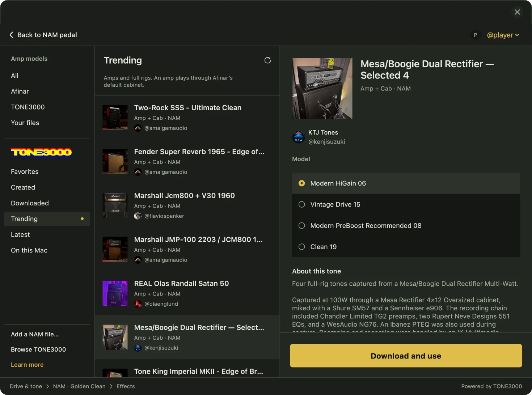Click the P profile avatar icon
Screen dimensions: 532x395
pos(475,35)
